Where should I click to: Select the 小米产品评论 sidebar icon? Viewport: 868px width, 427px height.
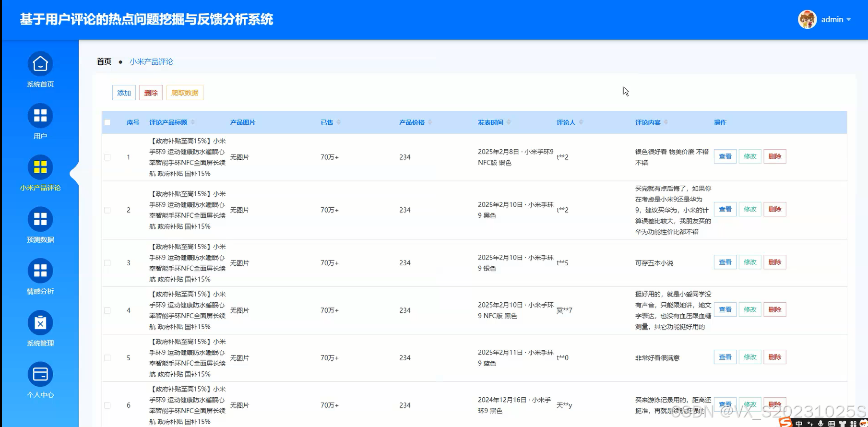coord(40,167)
